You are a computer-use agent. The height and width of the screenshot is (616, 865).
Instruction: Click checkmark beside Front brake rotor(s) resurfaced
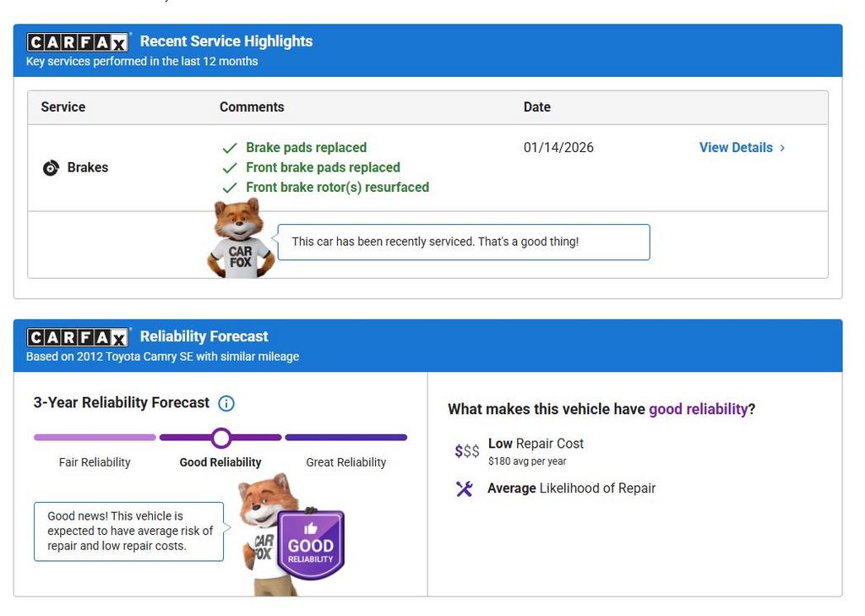(x=229, y=188)
